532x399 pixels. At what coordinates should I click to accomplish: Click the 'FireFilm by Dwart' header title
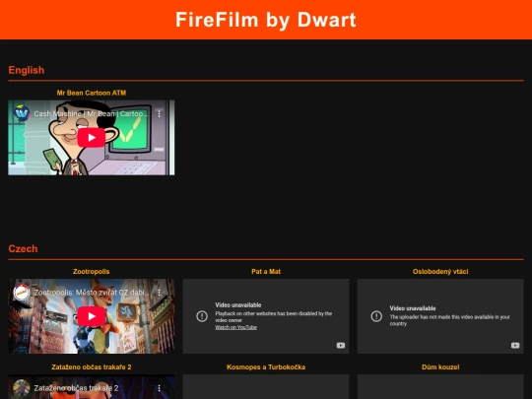(x=266, y=20)
